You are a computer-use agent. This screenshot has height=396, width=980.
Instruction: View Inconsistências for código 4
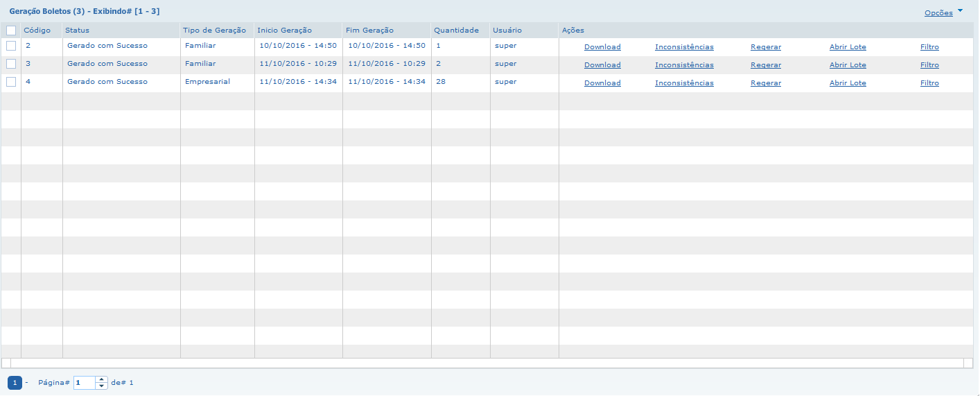coord(684,83)
